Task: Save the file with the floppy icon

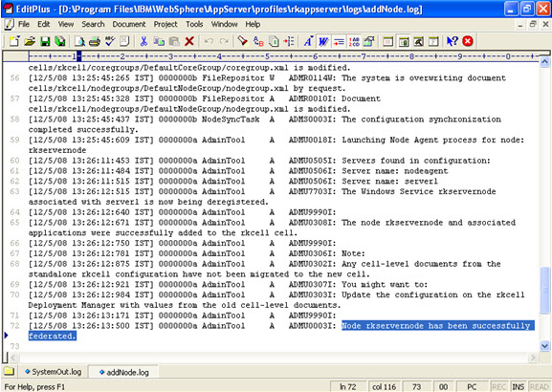Action: tap(45, 41)
